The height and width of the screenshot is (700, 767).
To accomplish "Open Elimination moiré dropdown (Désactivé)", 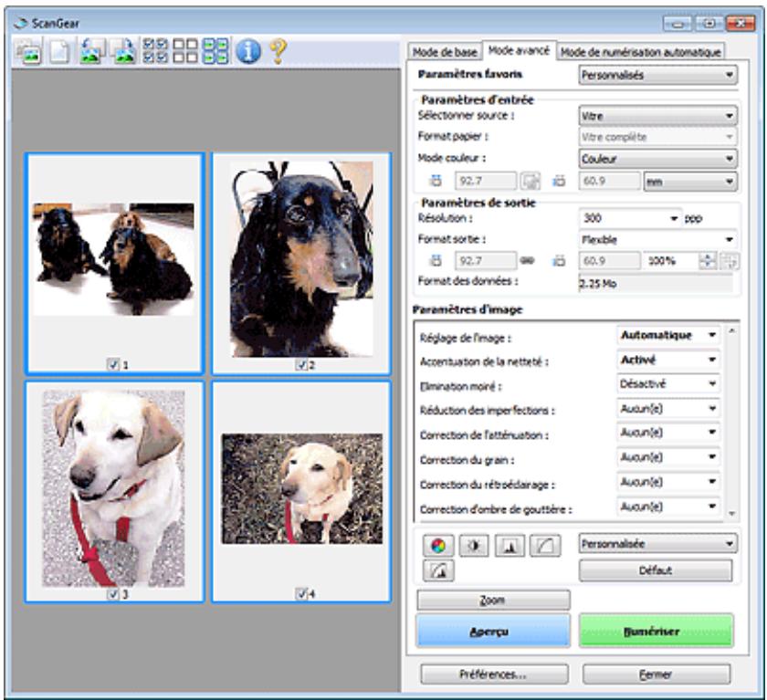I will click(668, 384).
